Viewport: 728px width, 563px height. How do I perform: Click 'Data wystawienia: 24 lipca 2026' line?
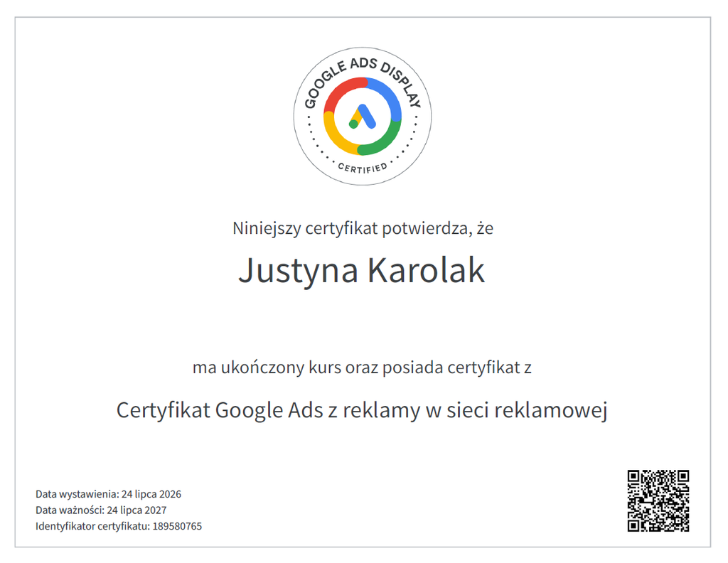(x=108, y=494)
